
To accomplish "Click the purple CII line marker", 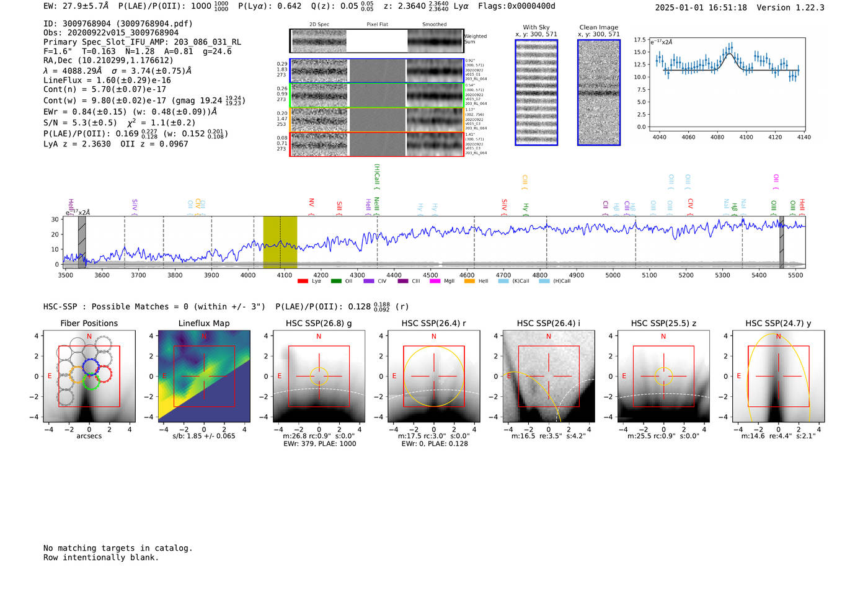I will (x=606, y=207).
